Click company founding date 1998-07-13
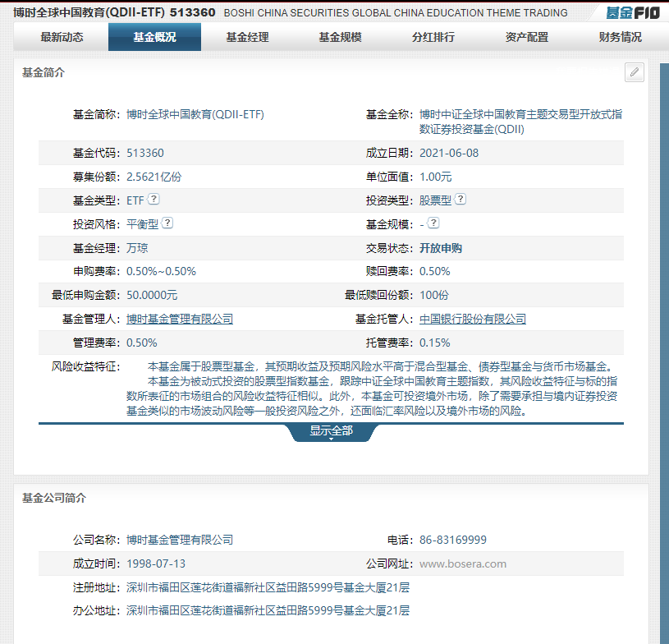Viewport: 669px width, 644px height. coord(156,563)
